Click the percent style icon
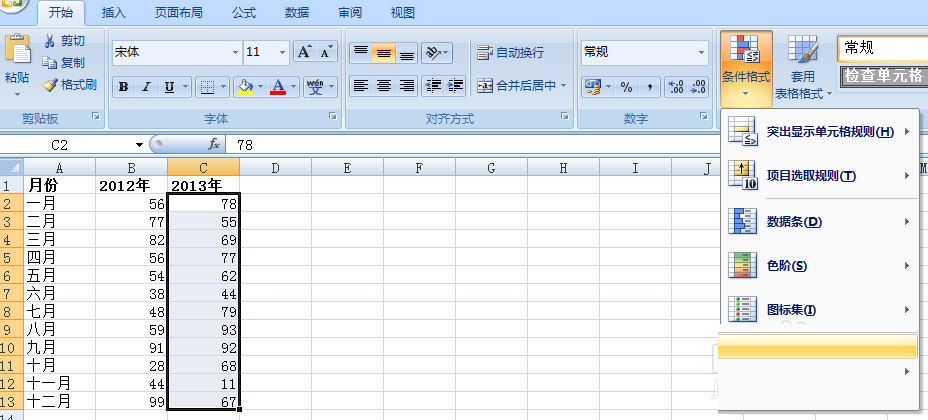 click(626, 87)
